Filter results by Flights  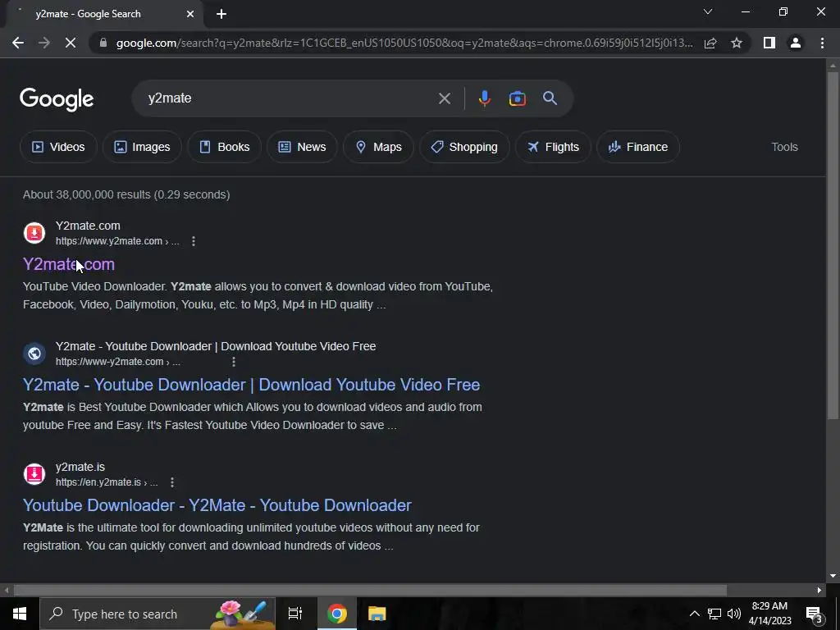pyautogui.click(x=553, y=147)
